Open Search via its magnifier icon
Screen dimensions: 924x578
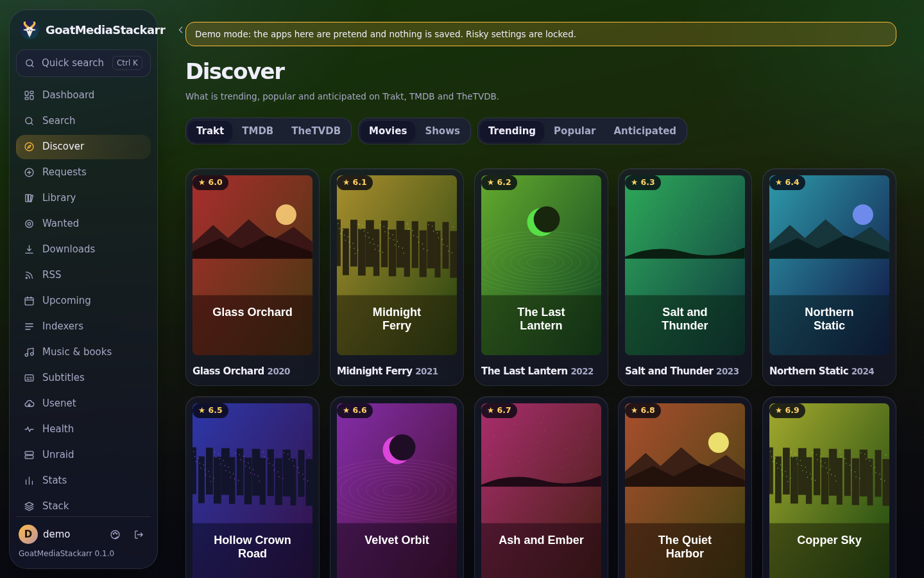pos(29,121)
